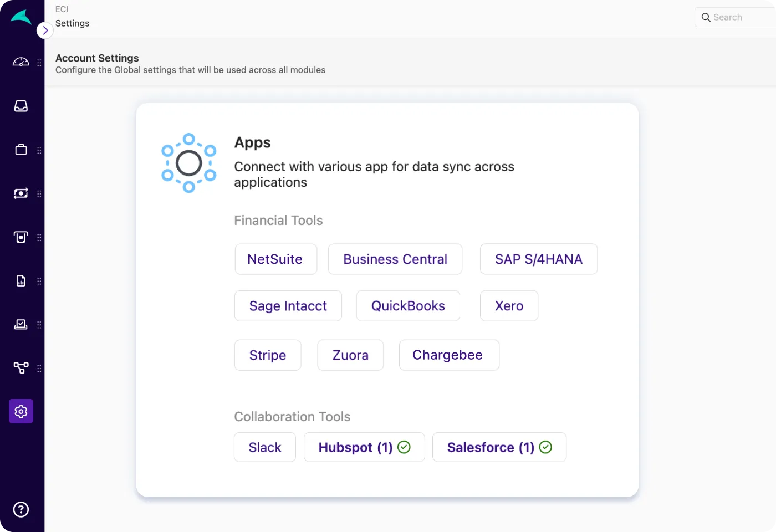Click Salesforce connected checkmark icon
Viewport: 776px width, 532px height.
pos(545,447)
